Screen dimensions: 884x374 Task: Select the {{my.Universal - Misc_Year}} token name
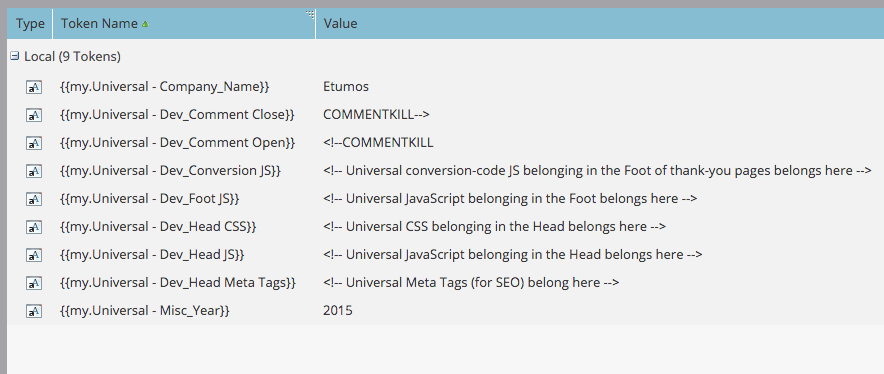coord(144,310)
